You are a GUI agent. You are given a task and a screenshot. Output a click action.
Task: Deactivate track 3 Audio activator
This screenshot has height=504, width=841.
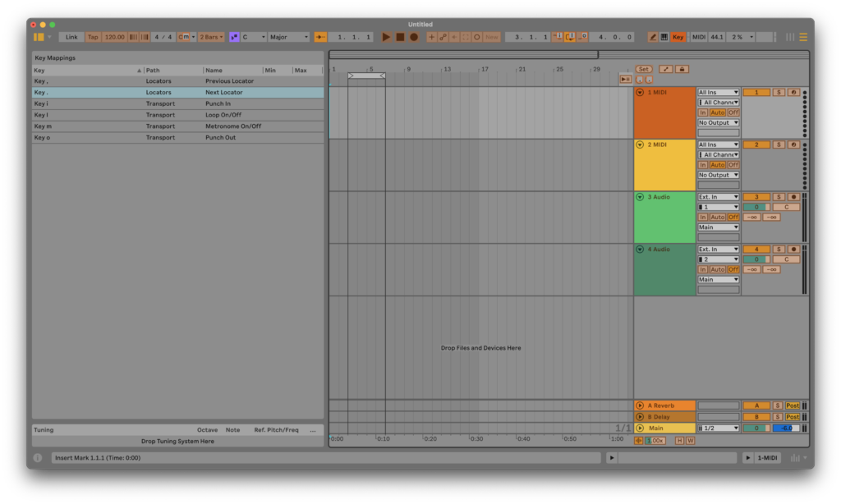pos(756,197)
